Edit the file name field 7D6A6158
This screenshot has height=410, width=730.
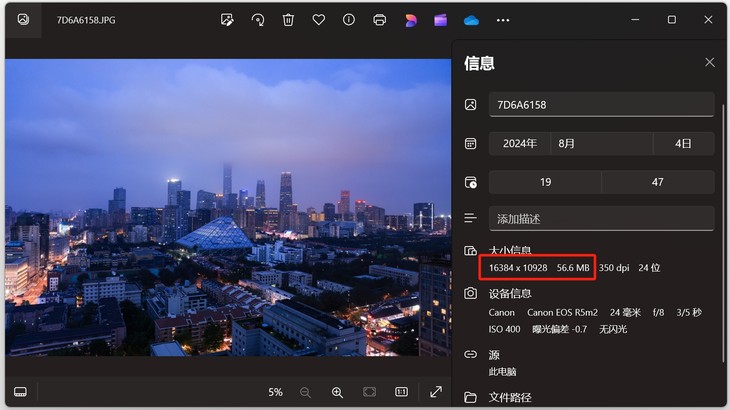pos(602,105)
